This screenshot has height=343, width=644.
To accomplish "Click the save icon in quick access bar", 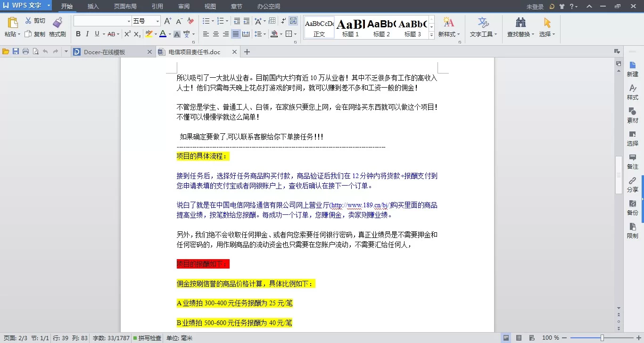I will click(16, 51).
